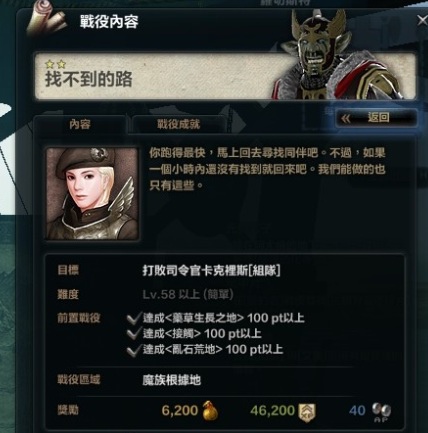
Task: Click the Lv.58 以上 difficulty text
Action: click(x=171, y=294)
